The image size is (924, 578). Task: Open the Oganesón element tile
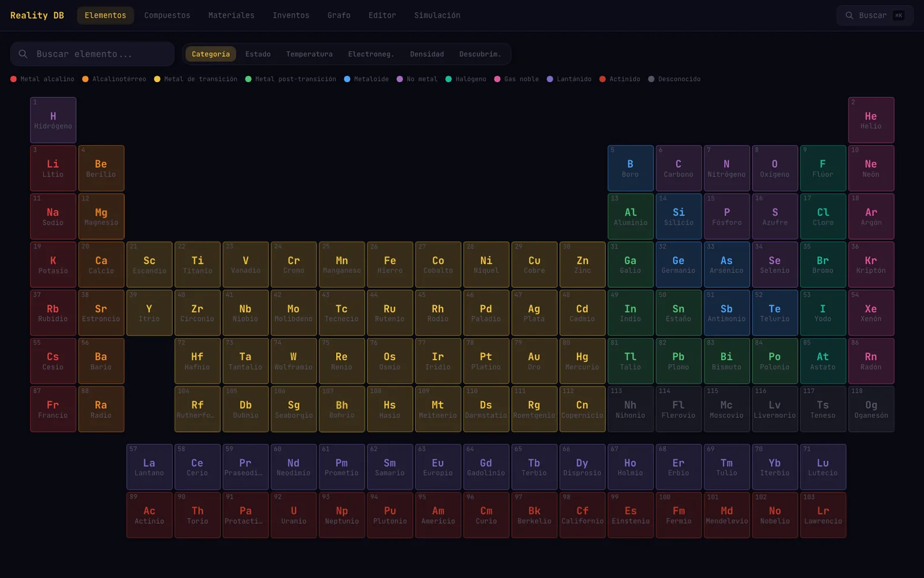[871, 409]
